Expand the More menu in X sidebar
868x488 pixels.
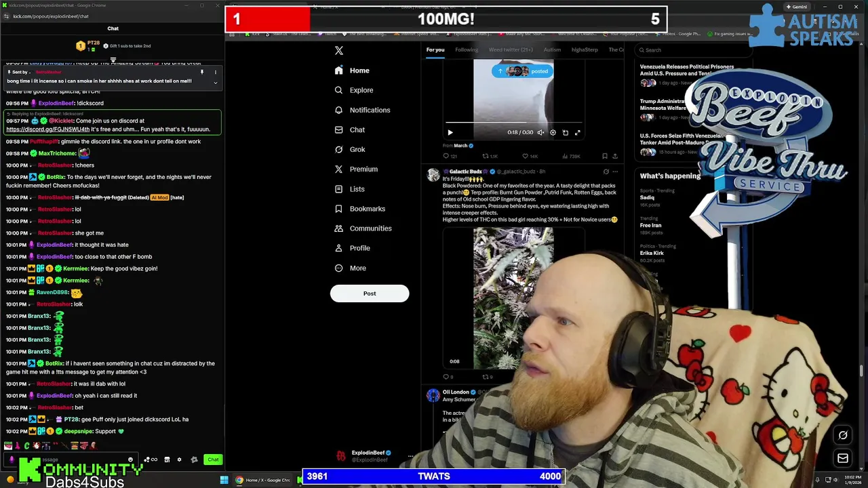pos(350,268)
